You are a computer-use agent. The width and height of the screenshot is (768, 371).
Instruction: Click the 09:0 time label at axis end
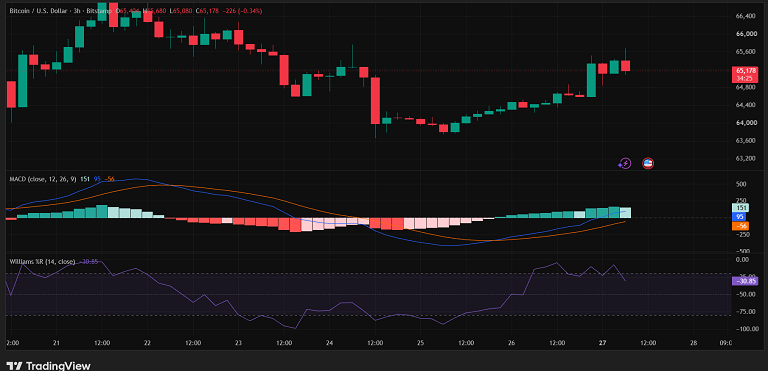(725, 343)
